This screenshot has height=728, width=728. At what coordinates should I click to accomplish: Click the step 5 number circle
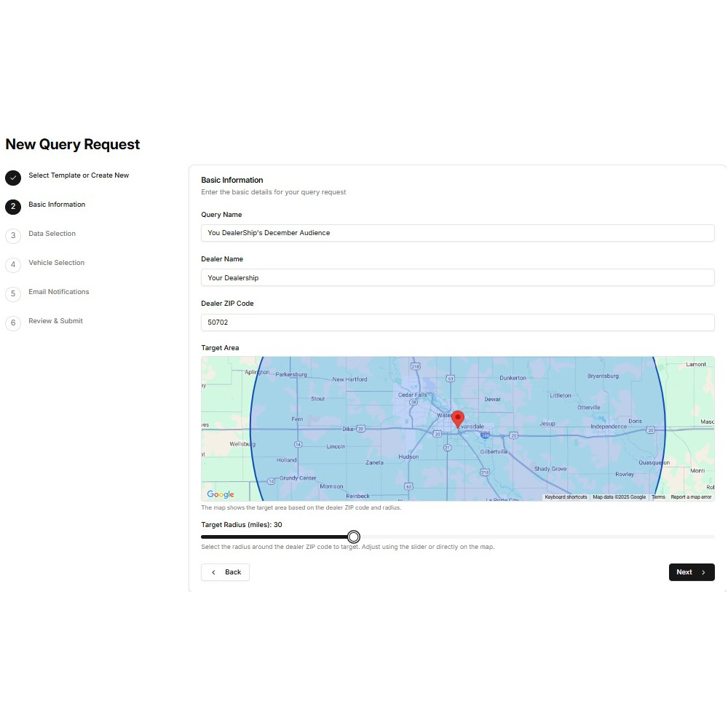(13, 294)
